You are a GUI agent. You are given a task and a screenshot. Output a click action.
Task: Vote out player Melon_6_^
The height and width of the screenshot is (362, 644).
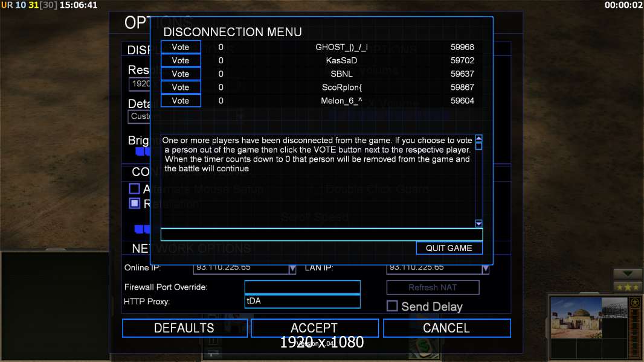click(x=181, y=101)
